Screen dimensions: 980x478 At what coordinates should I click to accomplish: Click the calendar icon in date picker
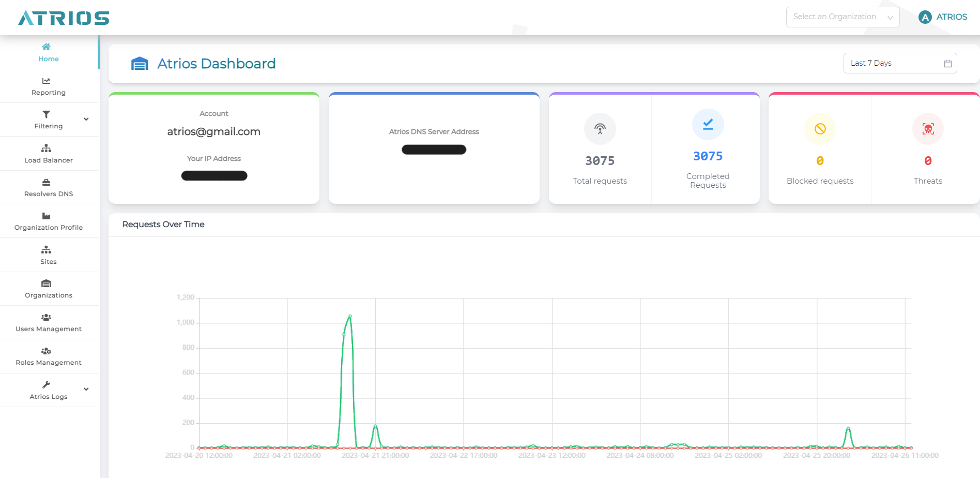point(947,64)
